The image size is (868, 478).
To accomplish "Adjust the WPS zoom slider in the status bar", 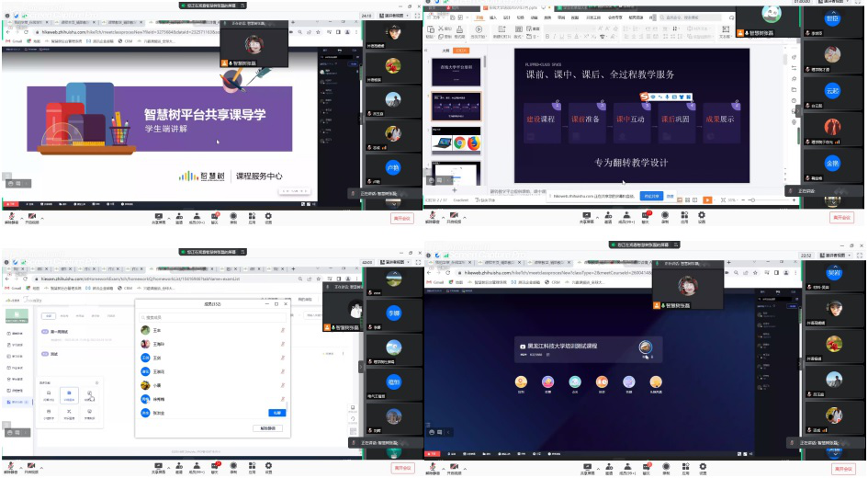I will coord(753,199).
